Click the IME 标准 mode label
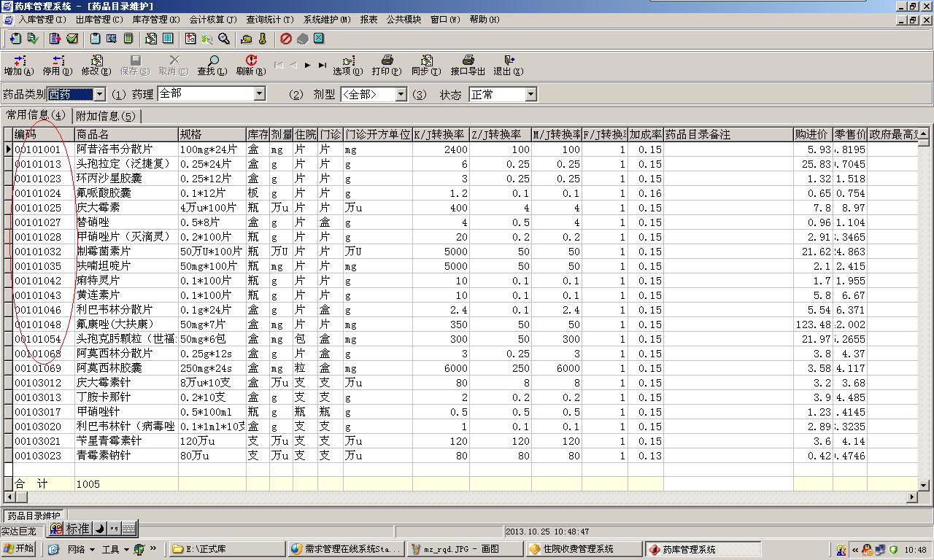The width and height of the screenshot is (934, 560). point(78,529)
